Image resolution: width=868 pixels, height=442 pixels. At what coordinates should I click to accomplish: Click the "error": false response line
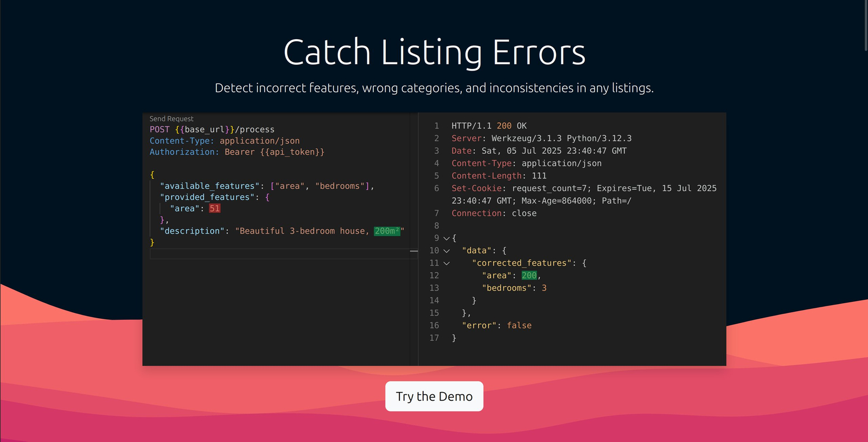tap(496, 326)
